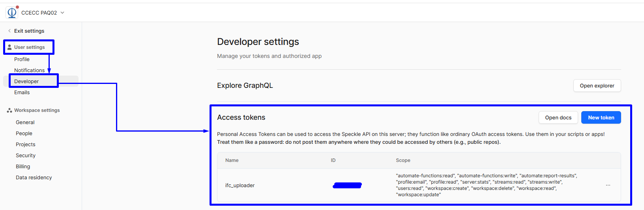Open workspace General settings
This screenshot has height=210, width=644.
point(25,122)
